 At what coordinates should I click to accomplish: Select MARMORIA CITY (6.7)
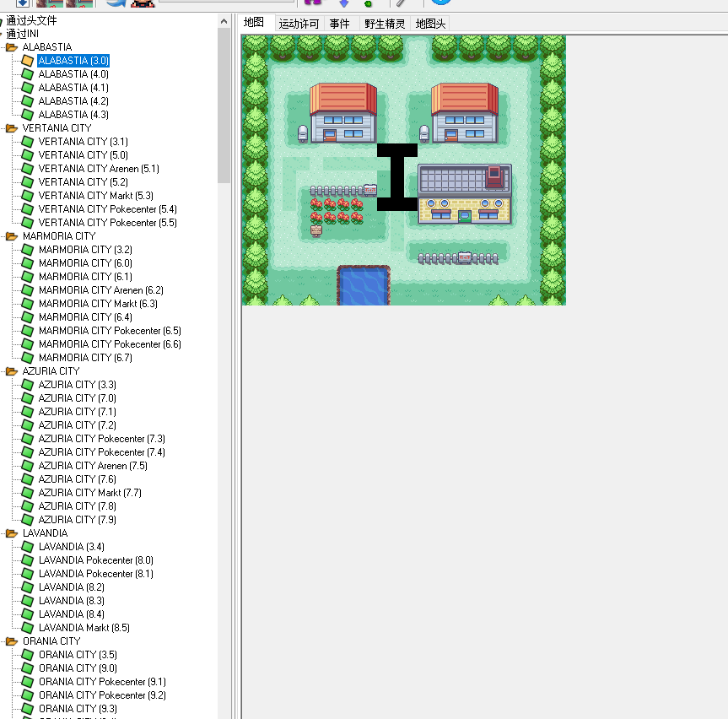coord(85,357)
